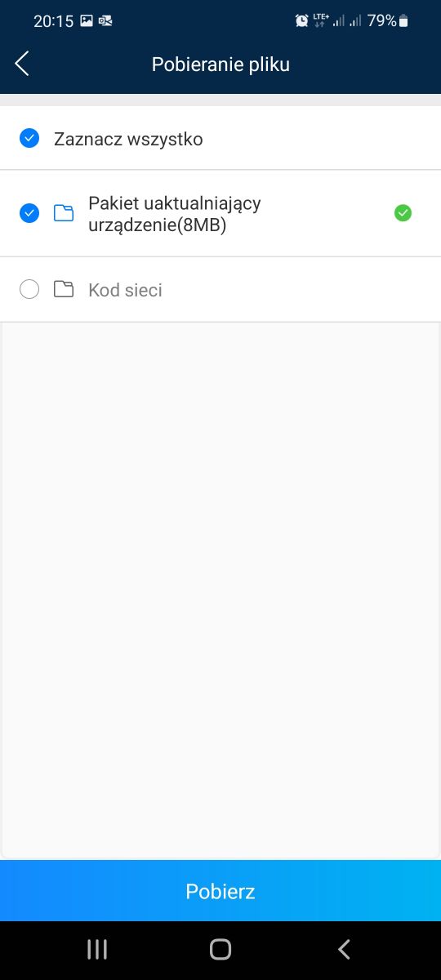Viewport: 441px width, 980px height.
Task: Click the blue folder icon beside Pakiet uaktualniający
Action: point(64,213)
